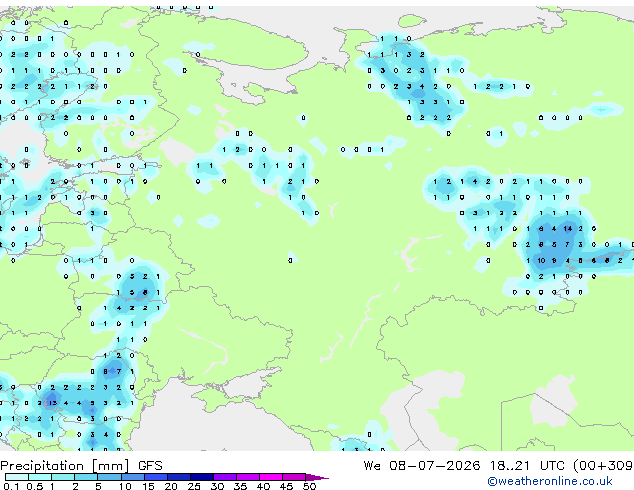Click the arrow tip after legend value 50
Image resolution: width=634 pixels, height=490 pixels.
click(318, 477)
